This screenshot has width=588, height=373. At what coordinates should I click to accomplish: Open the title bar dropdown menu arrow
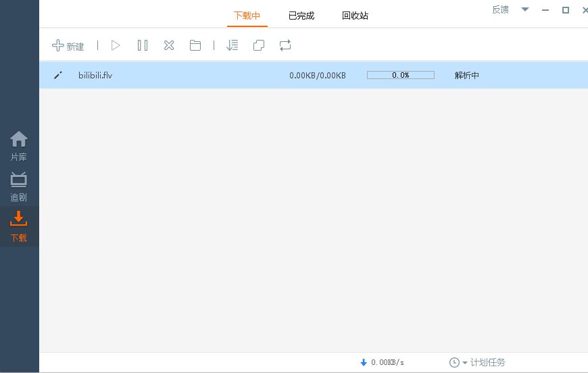pos(525,9)
